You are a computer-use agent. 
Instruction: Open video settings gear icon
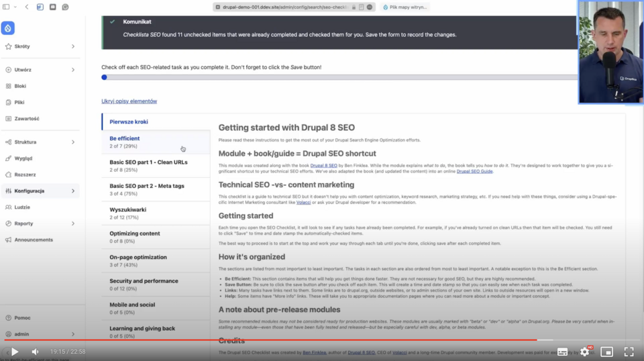click(x=585, y=352)
